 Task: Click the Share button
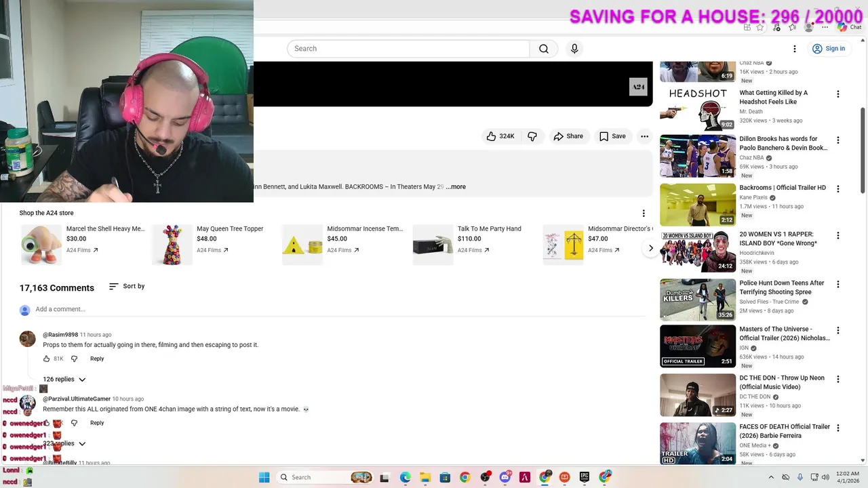[x=568, y=136]
